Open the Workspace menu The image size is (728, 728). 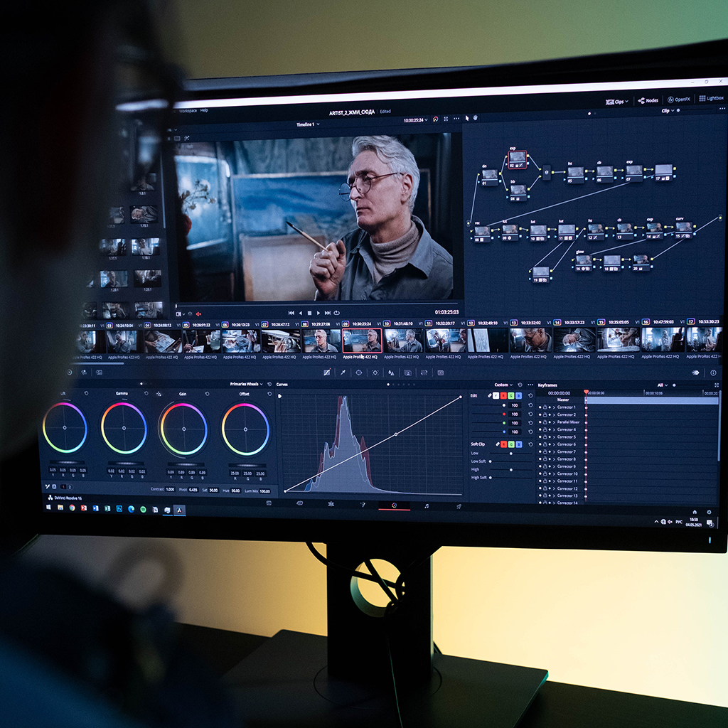coord(188,110)
